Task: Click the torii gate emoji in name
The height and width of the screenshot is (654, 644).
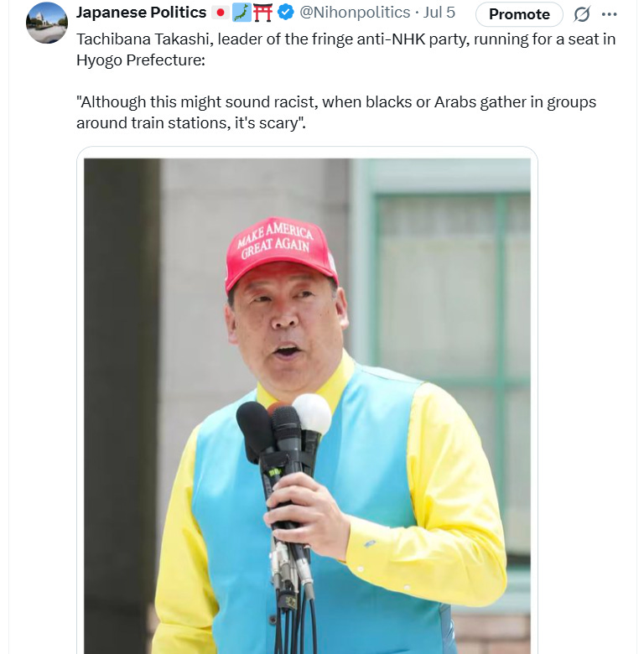Action: 263,13
